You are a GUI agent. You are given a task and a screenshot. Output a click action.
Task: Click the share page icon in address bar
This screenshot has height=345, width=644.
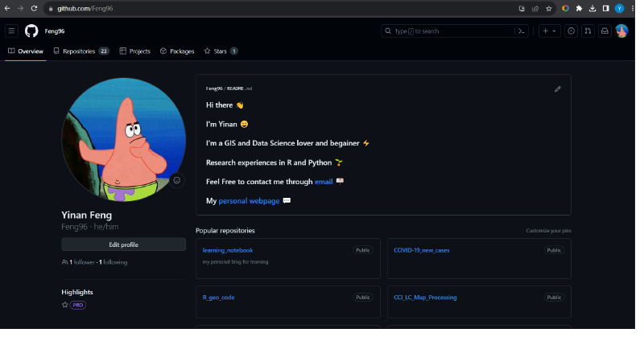pyautogui.click(x=535, y=8)
